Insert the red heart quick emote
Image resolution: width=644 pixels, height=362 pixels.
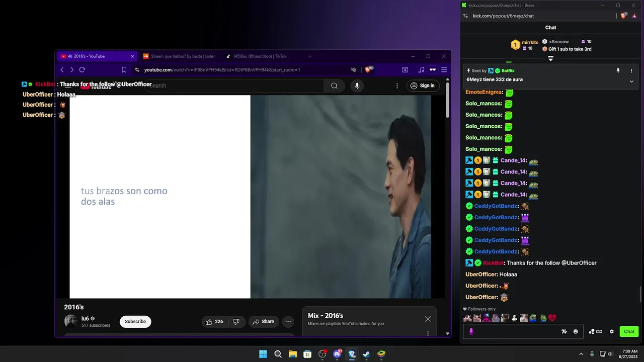(552, 318)
